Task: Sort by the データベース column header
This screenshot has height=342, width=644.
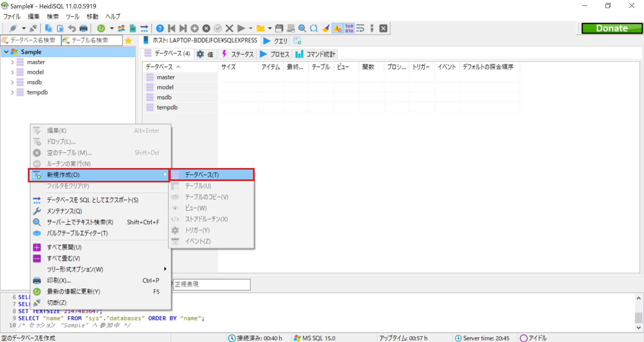Action: pos(180,67)
